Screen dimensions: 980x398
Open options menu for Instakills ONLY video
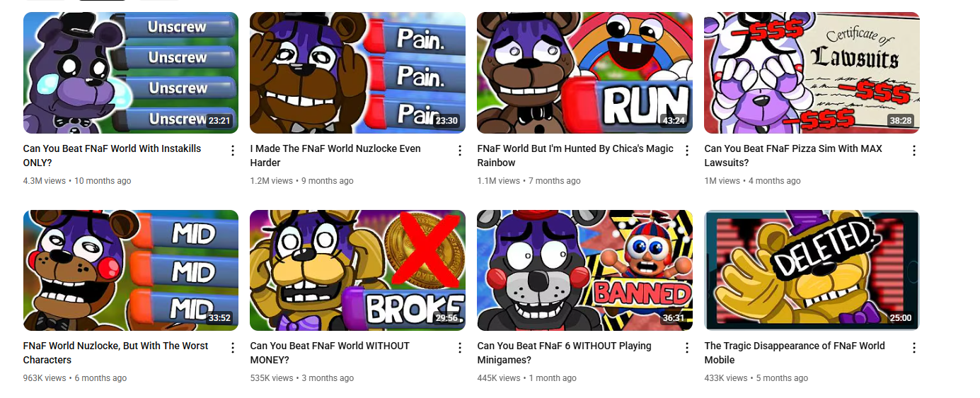(233, 151)
